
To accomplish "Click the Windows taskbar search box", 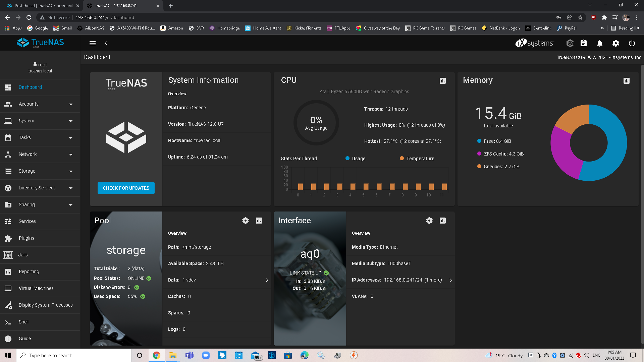I will click(74, 355).
